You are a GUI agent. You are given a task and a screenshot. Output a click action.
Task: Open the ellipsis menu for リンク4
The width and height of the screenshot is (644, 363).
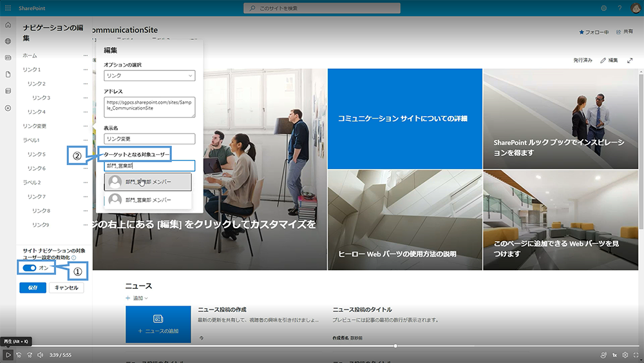click(x=86, y=112)
